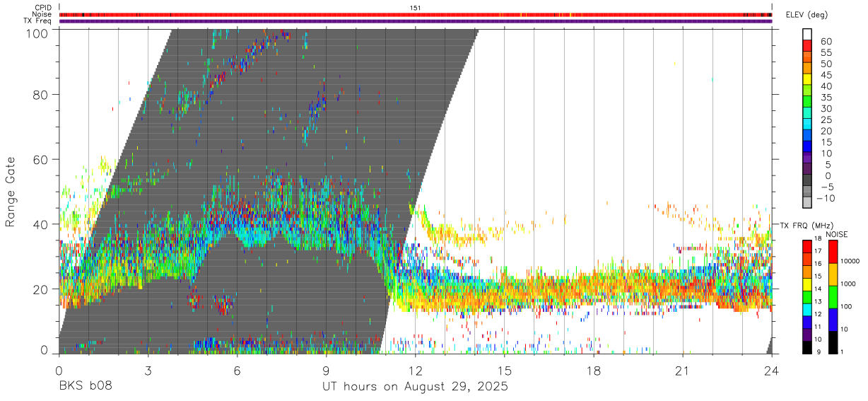
Task: Click the cyan 12–13 segment of the TX FRQ colorbar
Action: pyautogui.click(x=808, y=310)
